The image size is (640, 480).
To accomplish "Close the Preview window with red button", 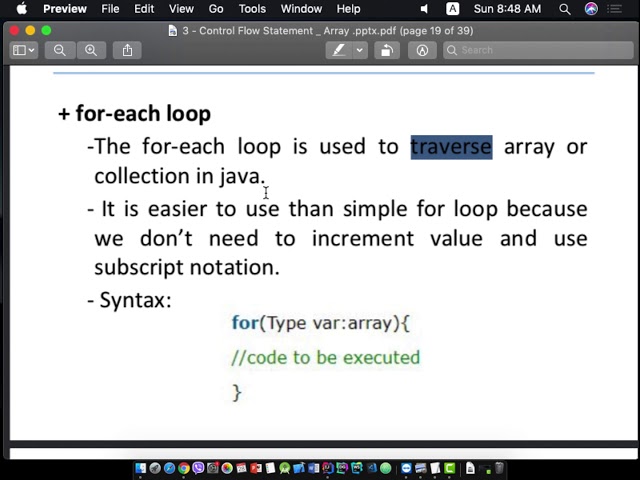I will [x=14, y=31].
